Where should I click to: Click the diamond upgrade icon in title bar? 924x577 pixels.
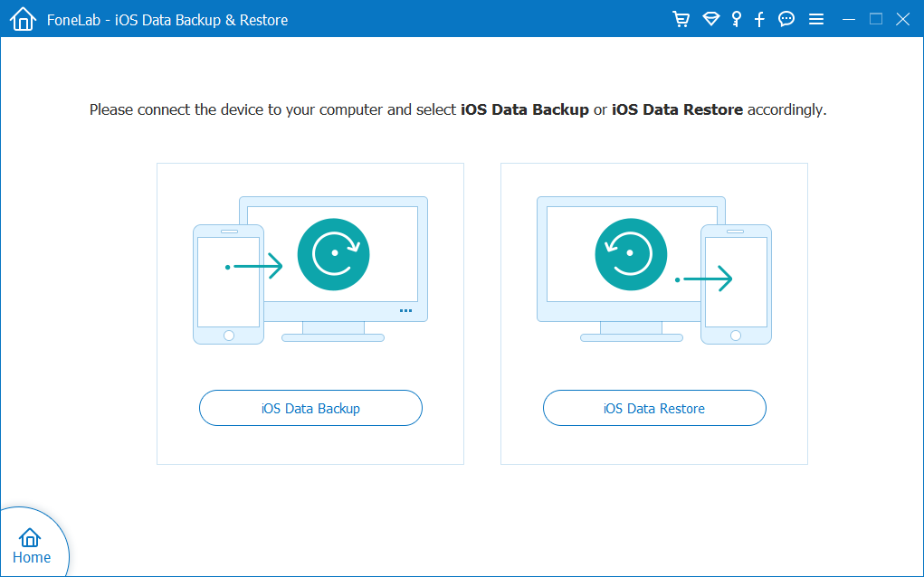point(710,19)
